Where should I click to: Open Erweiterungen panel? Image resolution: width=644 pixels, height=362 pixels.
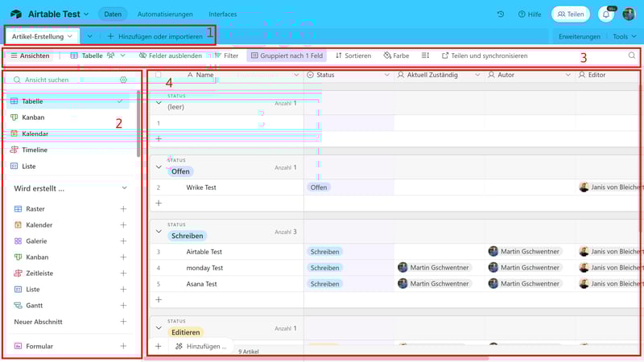click(579, 36)
